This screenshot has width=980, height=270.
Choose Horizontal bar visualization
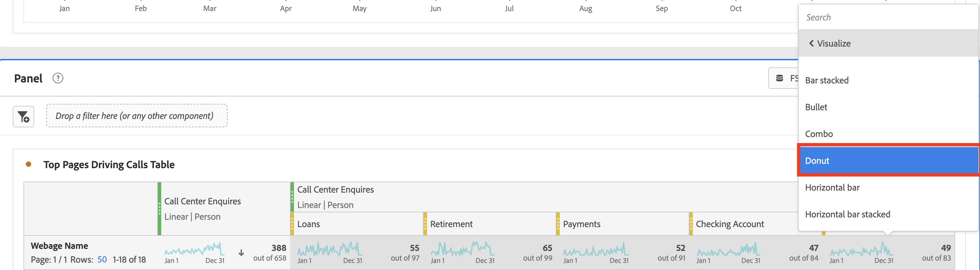click(888, 188)
